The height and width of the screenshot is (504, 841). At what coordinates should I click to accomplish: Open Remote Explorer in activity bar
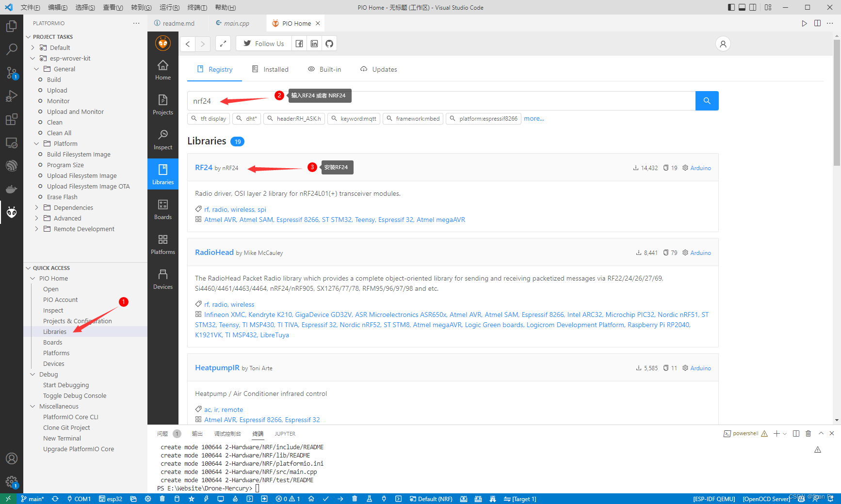point(12,143)
